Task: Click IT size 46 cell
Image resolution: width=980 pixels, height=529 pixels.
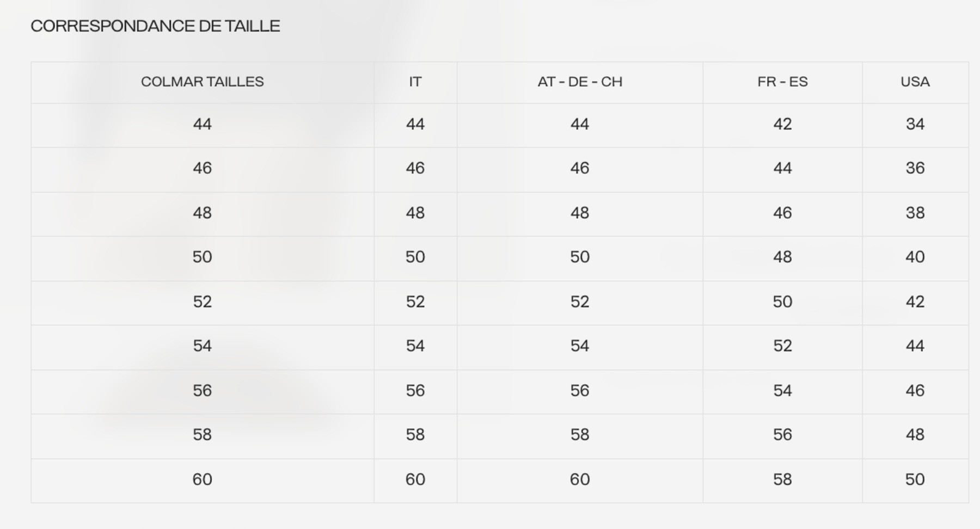Action: 415,168
